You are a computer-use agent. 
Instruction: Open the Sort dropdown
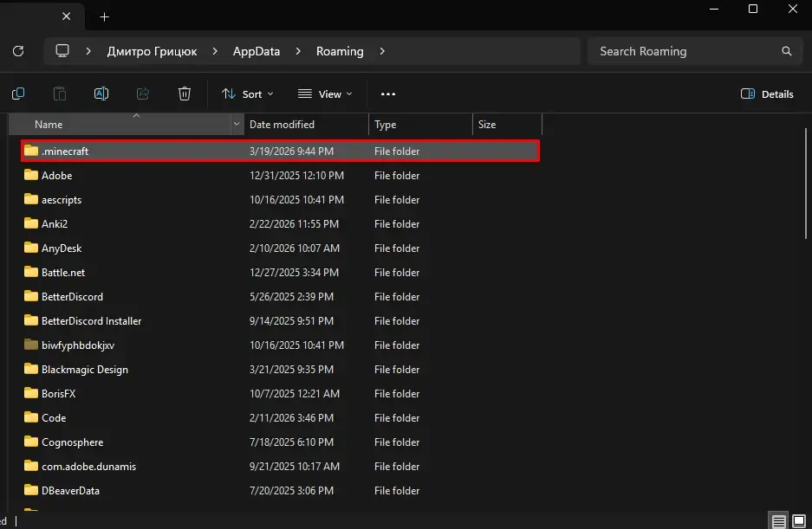point(248,94)
